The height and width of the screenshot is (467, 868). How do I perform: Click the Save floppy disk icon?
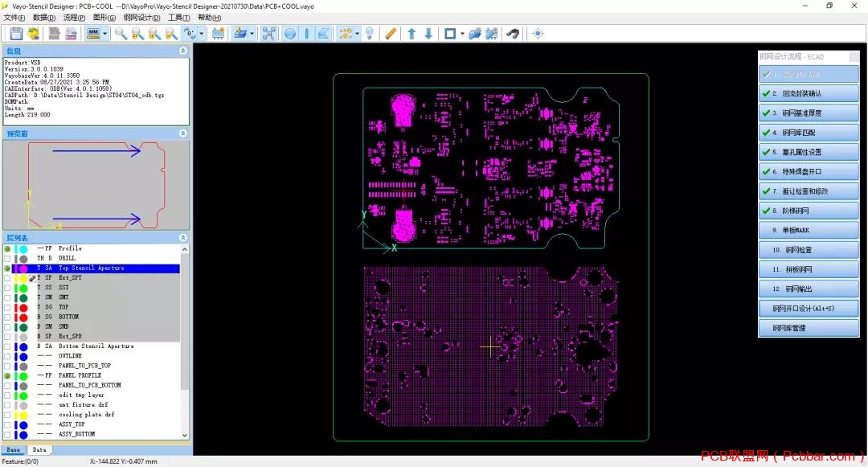tap(16, 34)
